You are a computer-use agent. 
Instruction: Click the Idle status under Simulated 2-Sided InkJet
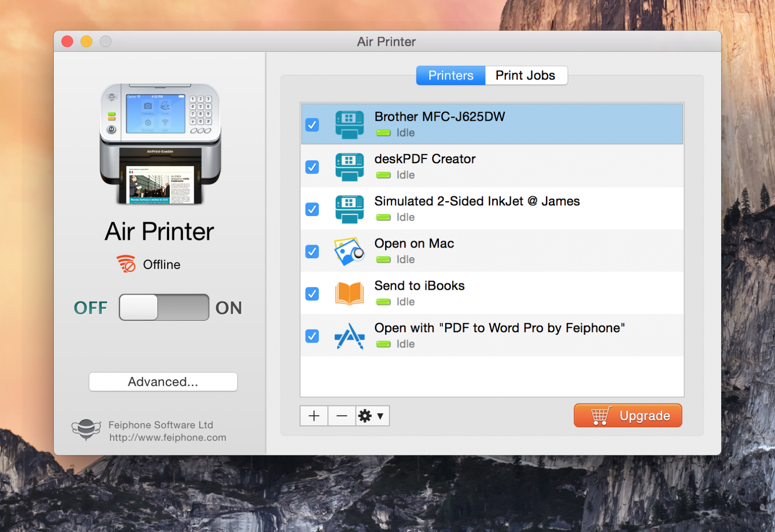[x=405, y=218]
